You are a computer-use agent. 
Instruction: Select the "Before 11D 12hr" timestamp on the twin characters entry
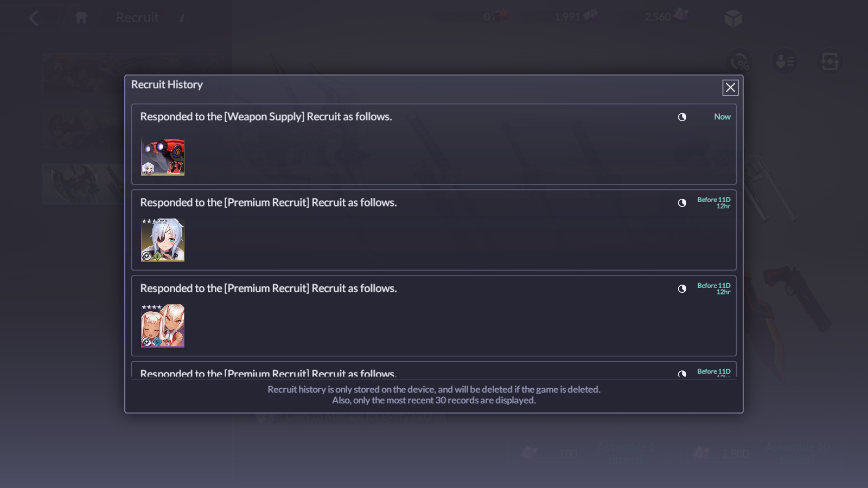[x=714, y=288]
